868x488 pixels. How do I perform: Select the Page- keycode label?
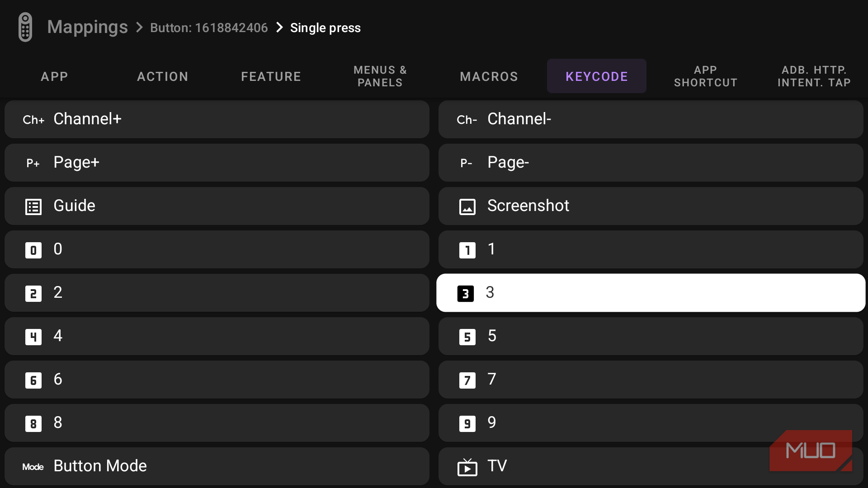pos(508,163)
